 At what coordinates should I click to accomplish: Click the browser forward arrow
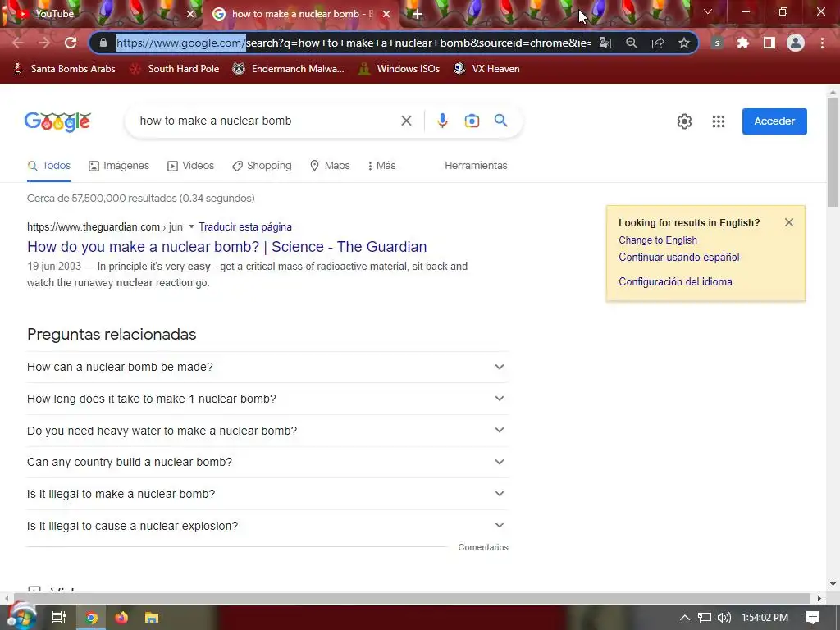tap(44, 43)
